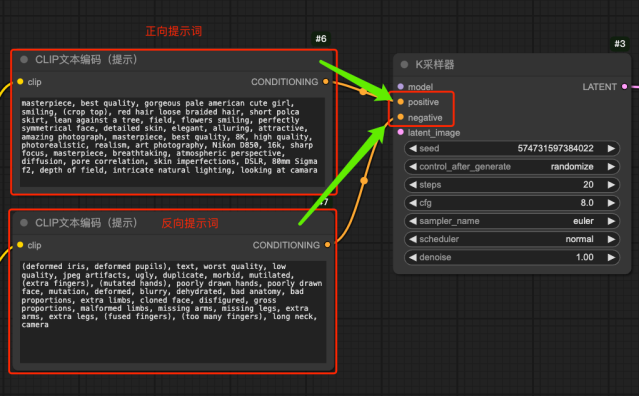Select next control_after_generate option

point(611,166)
